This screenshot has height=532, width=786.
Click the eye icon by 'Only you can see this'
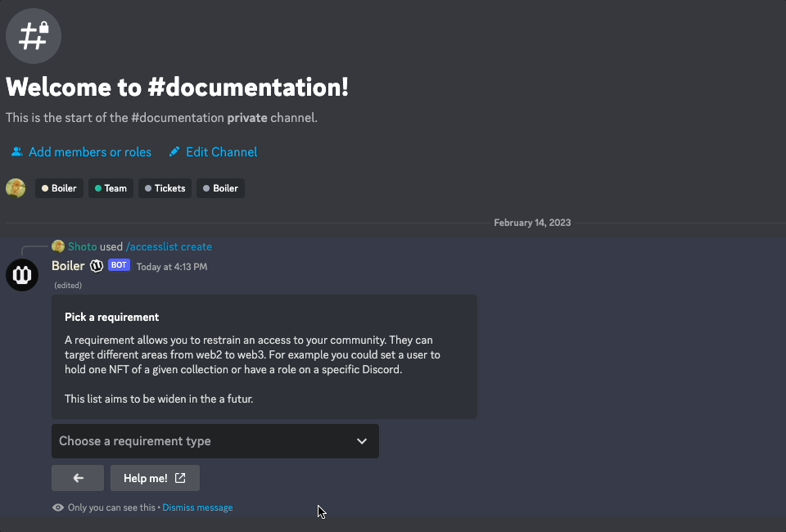(58, 507)
